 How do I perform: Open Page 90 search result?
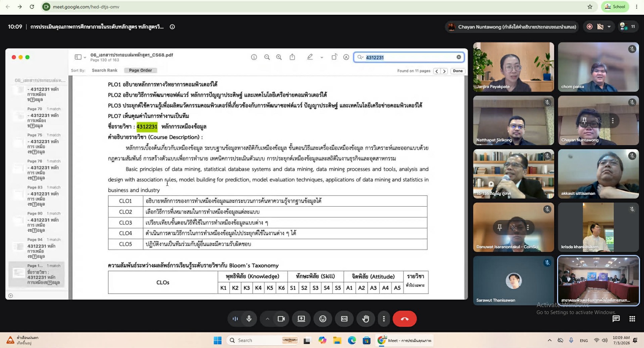[x=37, y=222]
